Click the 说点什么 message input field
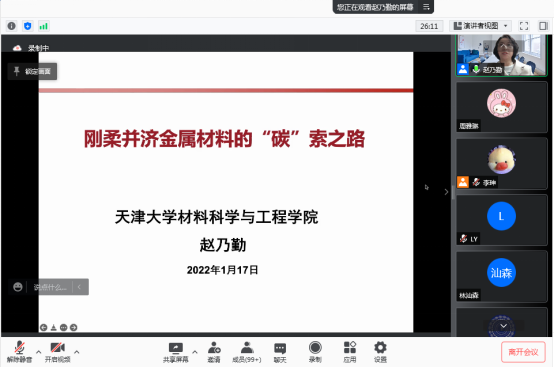Image resolution: width=554 pixels, height=367 pixels. click(50, 287)
